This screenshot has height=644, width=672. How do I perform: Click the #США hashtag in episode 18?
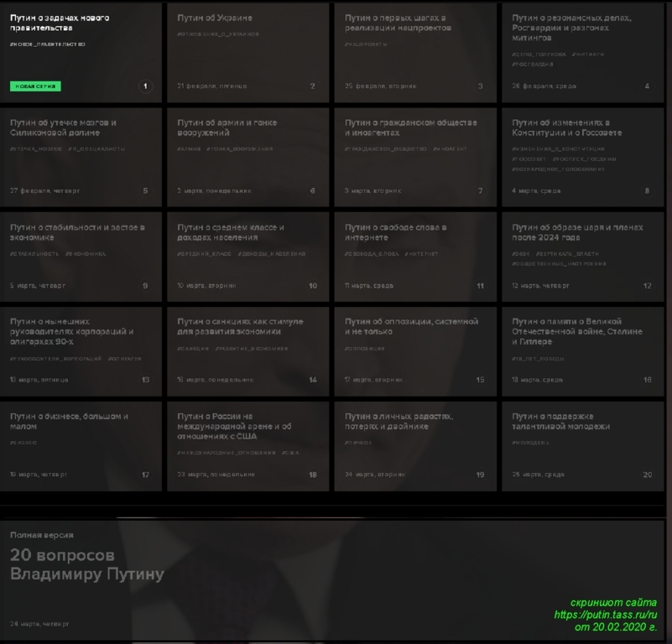tap(290, 453)
